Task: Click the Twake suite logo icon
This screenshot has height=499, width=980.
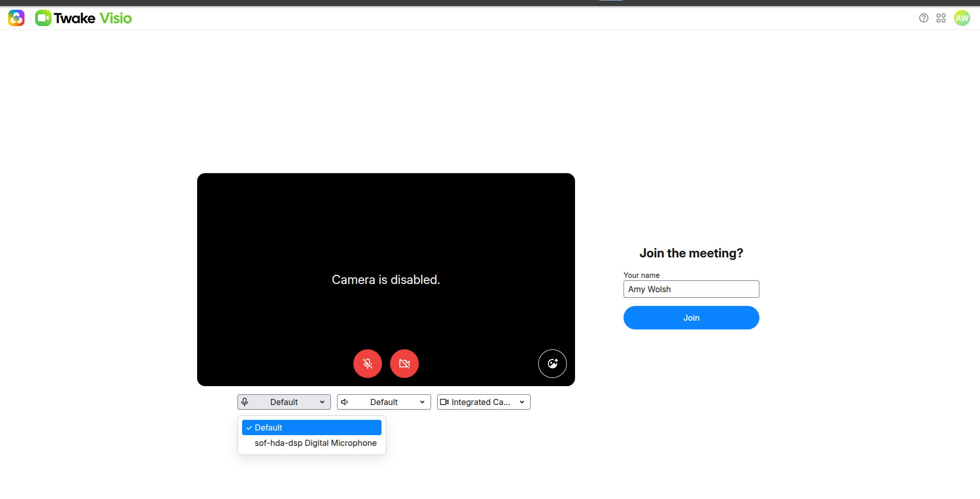Action: click(x=16, y=18)
